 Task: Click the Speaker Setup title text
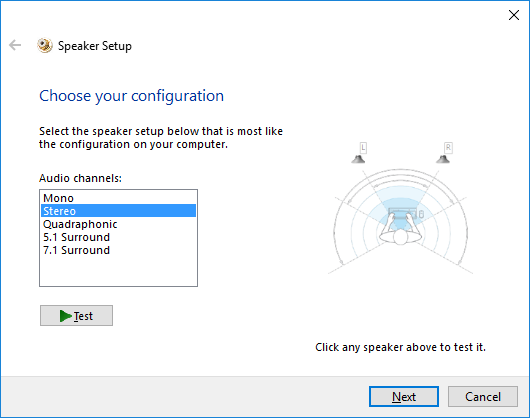click(95, 46)
